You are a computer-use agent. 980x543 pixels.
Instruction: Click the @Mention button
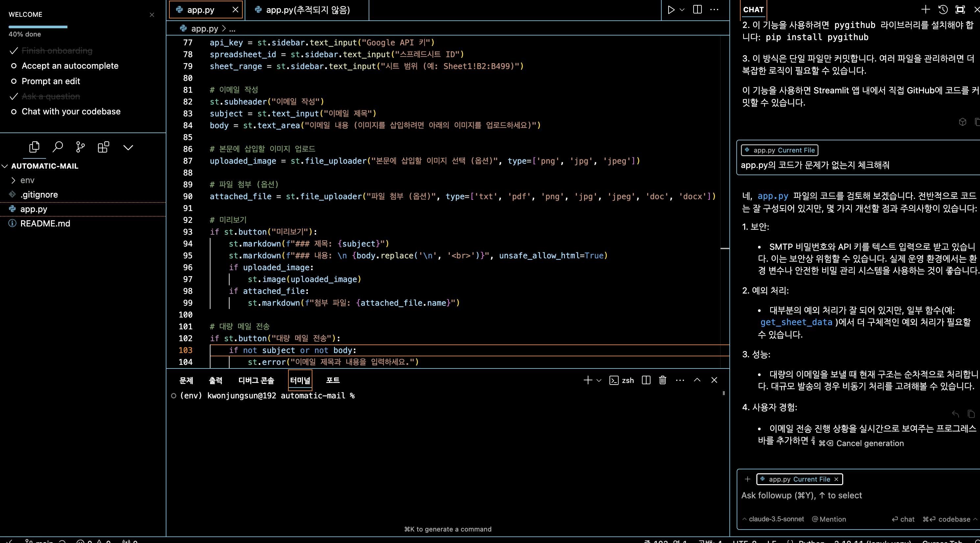(829, 519)
